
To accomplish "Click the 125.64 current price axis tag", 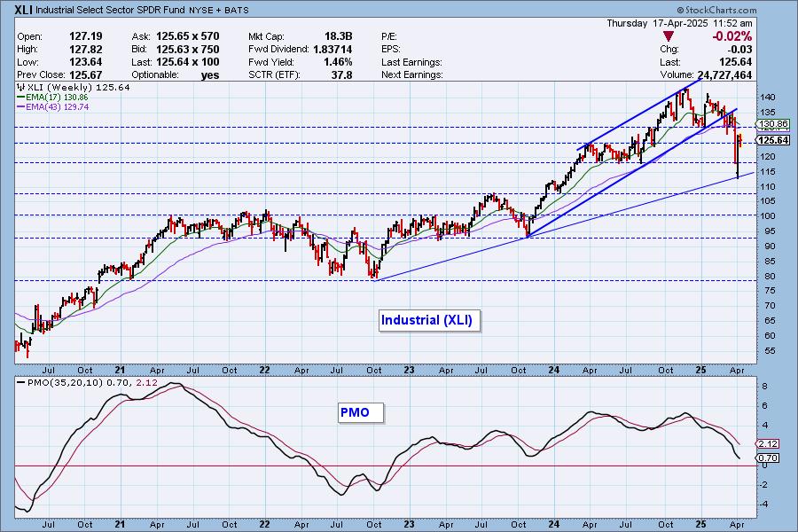I will (772, 140).
